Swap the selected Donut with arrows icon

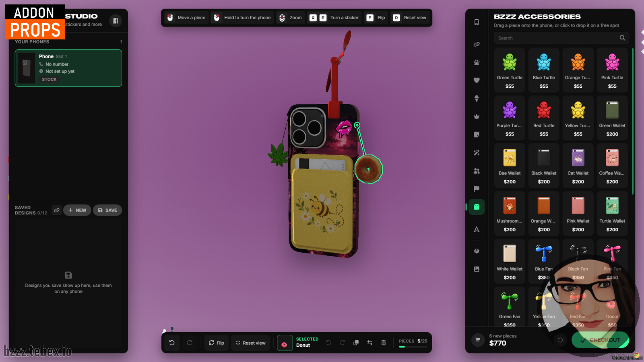(x=369, y=343)
